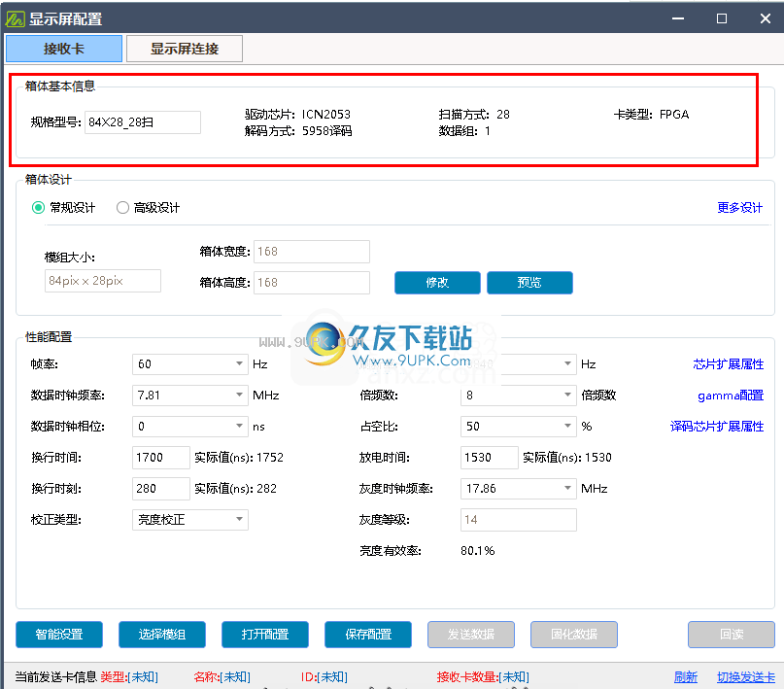Select the 常规设计 radio button
The height and width of the screenshot is (689, 784).
tap(39, 208)
